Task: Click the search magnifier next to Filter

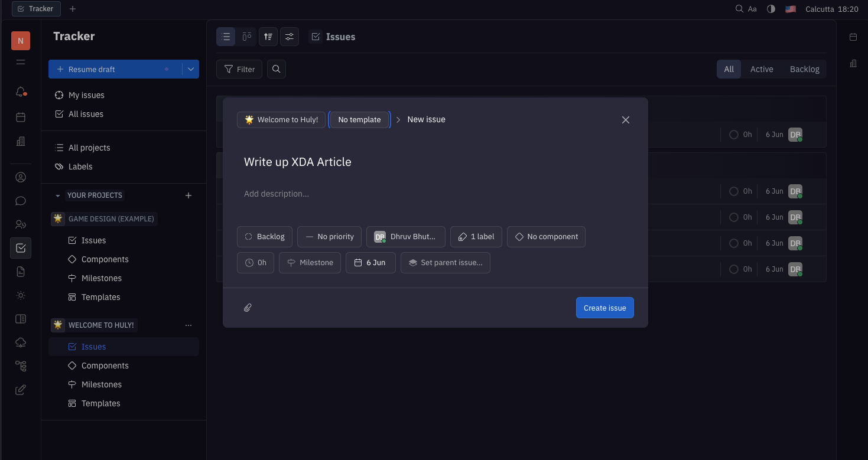Action: click(277, 69)
